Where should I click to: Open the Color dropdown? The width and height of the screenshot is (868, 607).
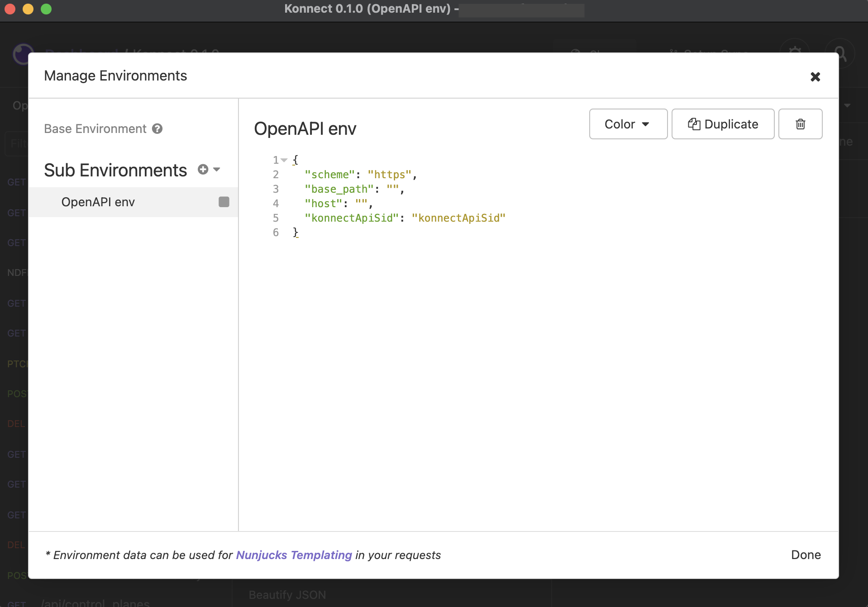[x=628, y=123]
